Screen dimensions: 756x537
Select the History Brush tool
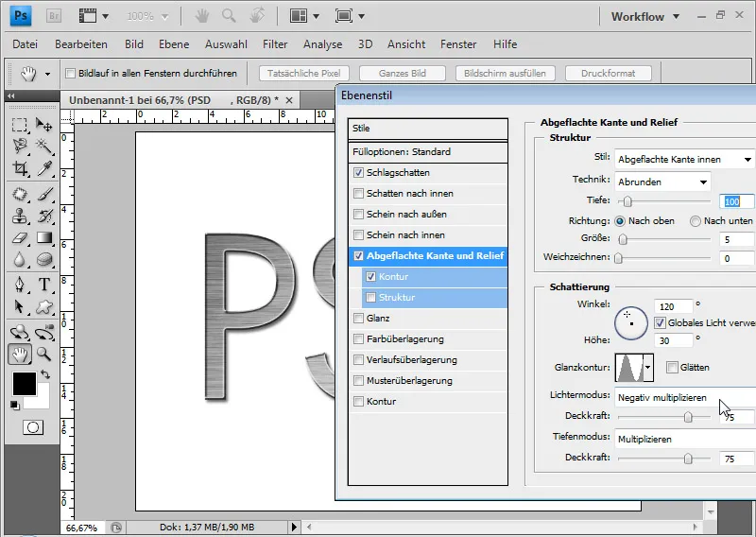[x=43, y=216]
